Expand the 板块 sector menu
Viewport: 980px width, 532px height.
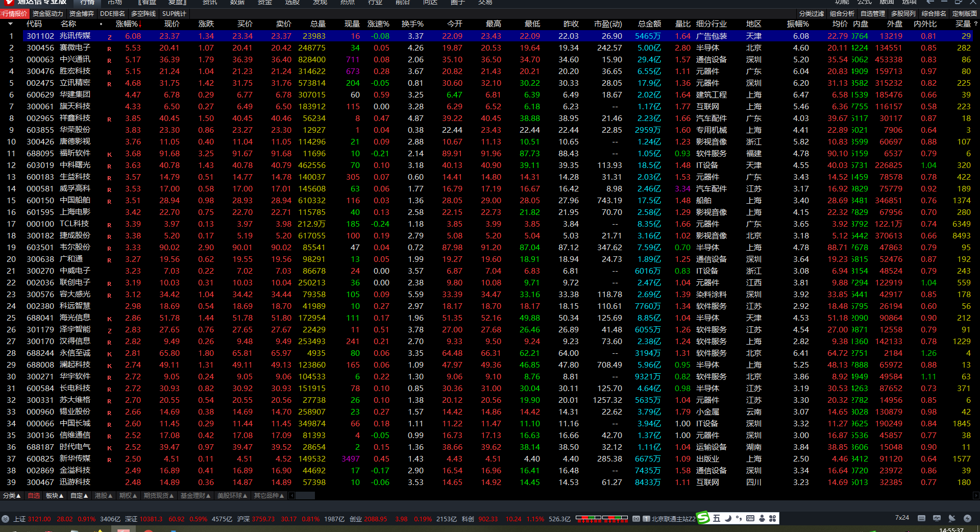point(55,496)
